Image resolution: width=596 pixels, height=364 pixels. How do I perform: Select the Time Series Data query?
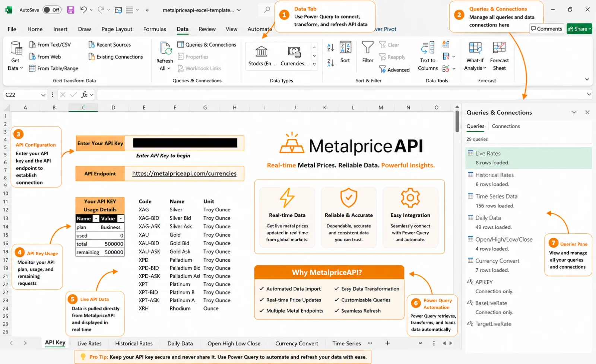coord(529,201)
